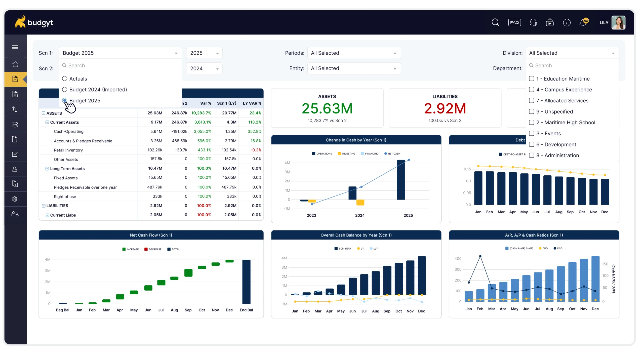
Task: Click the info circle icon in header
Action: tap(567, 23)
